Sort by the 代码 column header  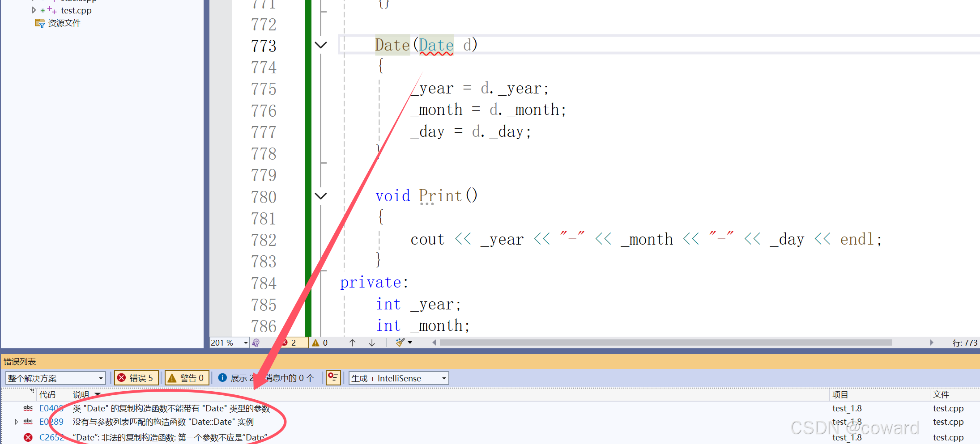47,395
